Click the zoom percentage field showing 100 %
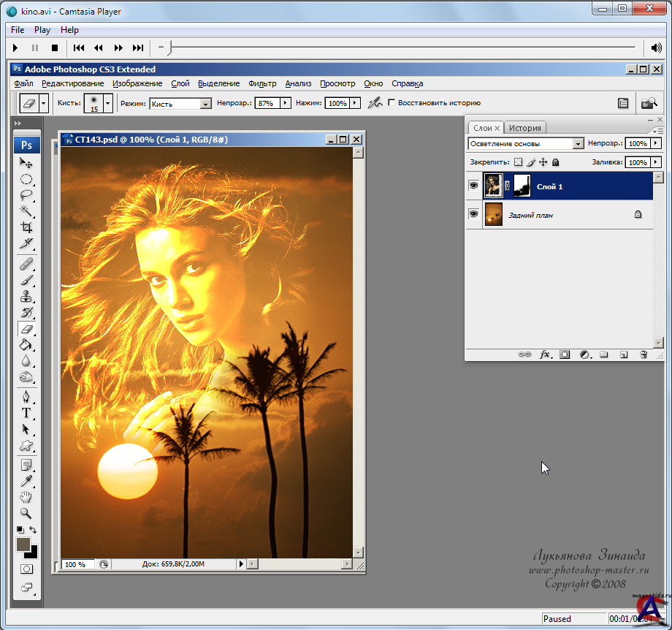 coord(76,564)
